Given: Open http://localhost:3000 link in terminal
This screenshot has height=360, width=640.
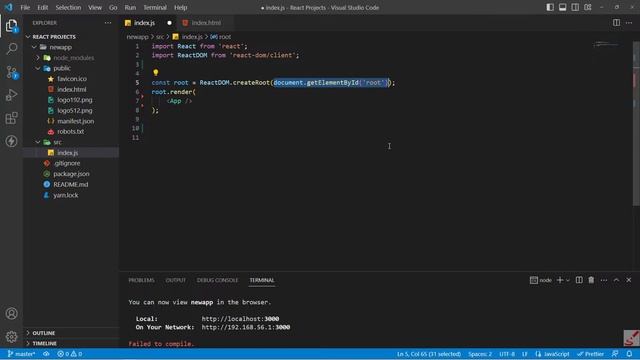Looking at the screenshot, I should tap(240, 319).
